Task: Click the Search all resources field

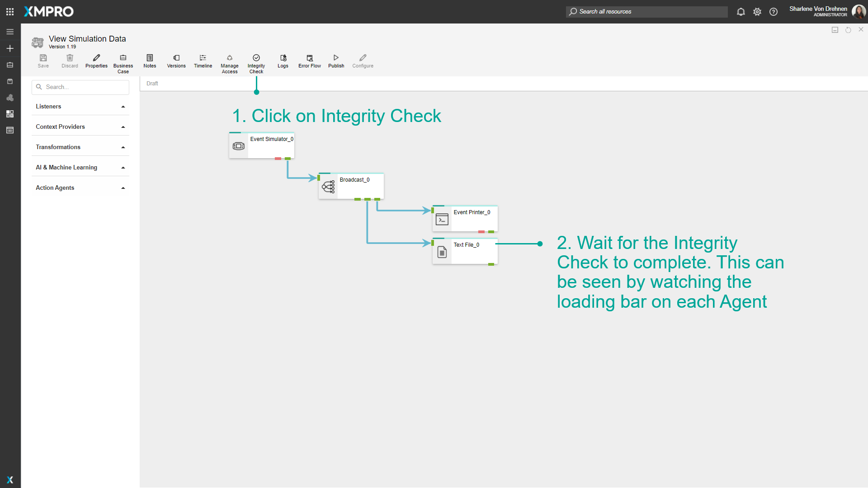Action: (x=646, y=11)
